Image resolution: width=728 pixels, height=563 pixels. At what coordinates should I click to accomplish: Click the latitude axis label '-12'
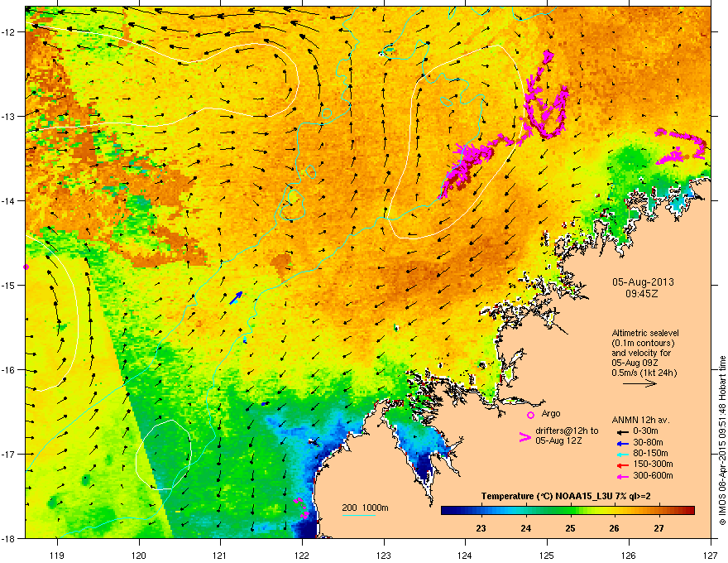pyautogui.click(x=8, y=31)
